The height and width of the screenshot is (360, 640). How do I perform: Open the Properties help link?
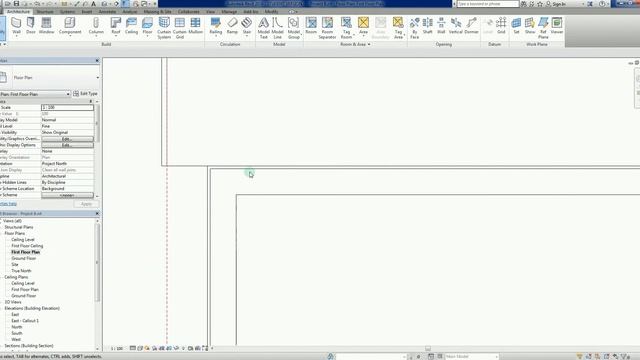9,204
